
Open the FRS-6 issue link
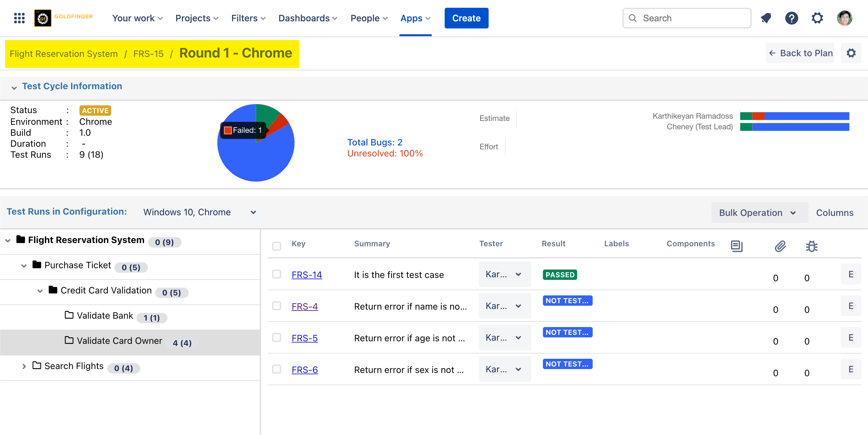[304, 370]
